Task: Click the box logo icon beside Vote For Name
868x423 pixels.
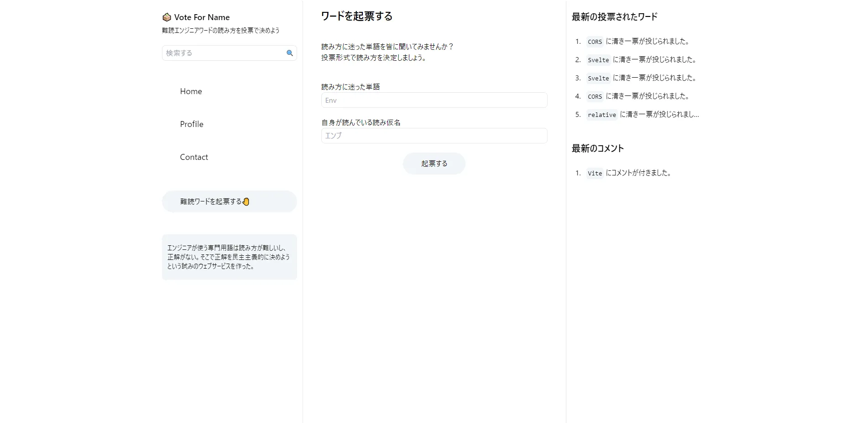Action: coord(167,17)
